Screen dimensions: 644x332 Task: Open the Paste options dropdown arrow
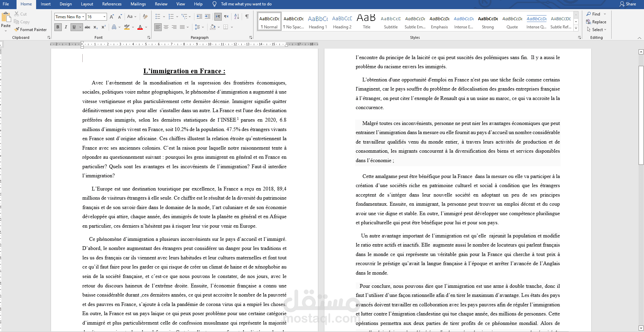click(6, 31)
